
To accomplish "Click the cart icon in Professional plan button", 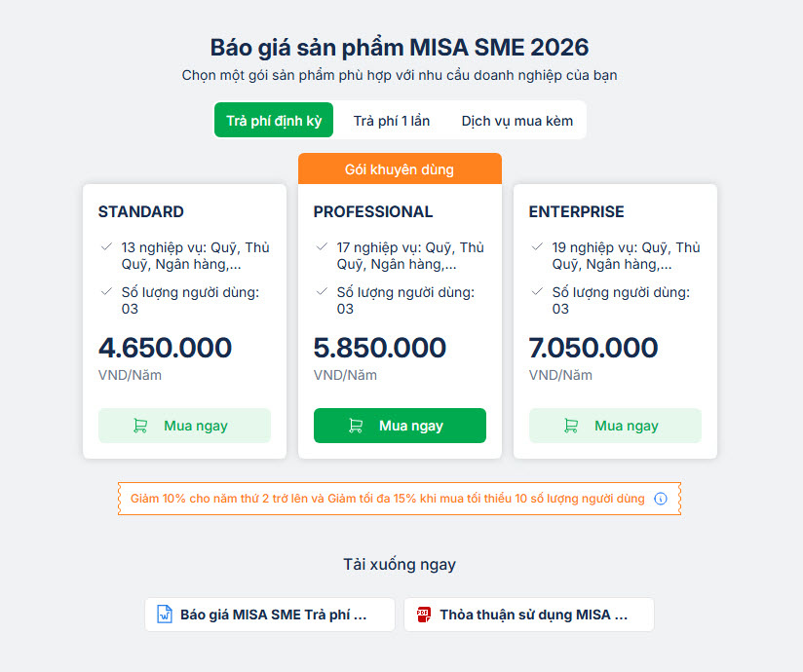I will [x=356, y=426].
